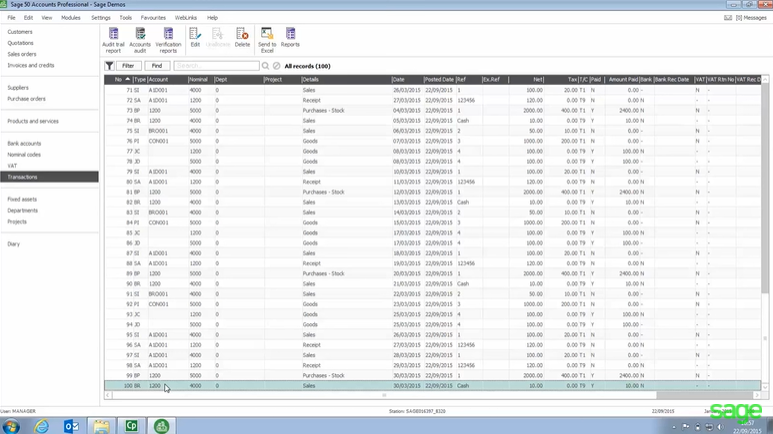Go to Customers in the sidebar

(x=20, y=32)
